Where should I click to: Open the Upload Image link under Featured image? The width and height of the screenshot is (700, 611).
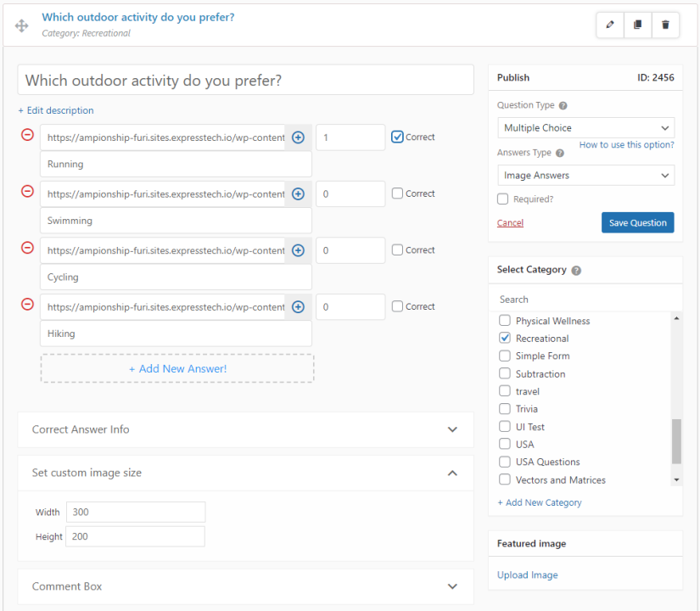point(527,575)
